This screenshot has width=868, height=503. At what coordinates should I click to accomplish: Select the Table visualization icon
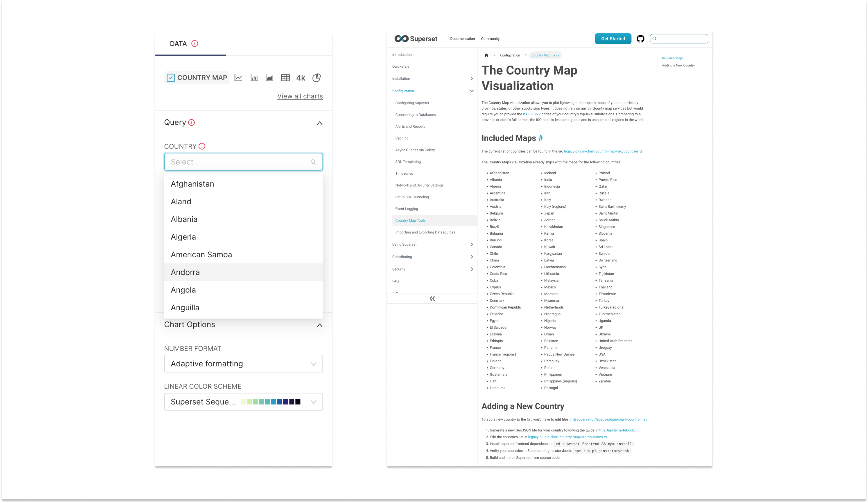point(285,78)
